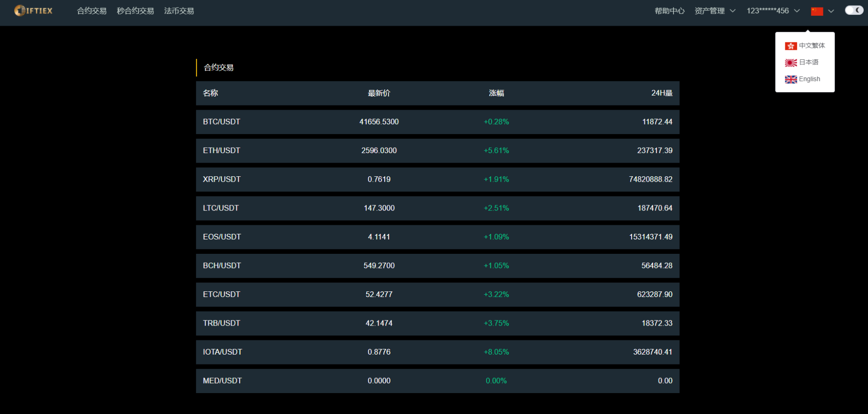The height and width of the screenshot is (414, 868).
Task: Visit the 帮助中心 help link
Action: point(669,11)
